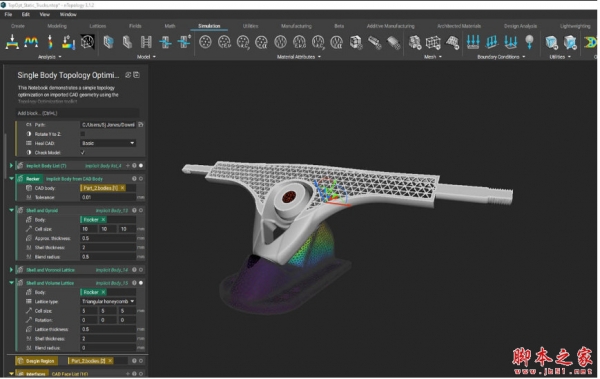Click the Static Analysis icon in Analysis group
Viewport: 600px width, 379px height.
(x=12, y=41)
